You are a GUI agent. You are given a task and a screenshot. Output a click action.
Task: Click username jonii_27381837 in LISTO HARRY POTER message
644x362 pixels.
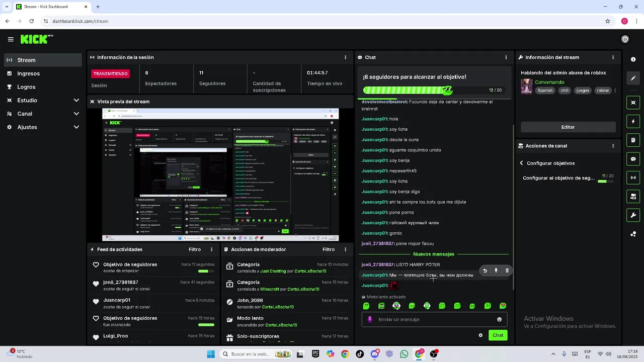click(x=377, y=264)
